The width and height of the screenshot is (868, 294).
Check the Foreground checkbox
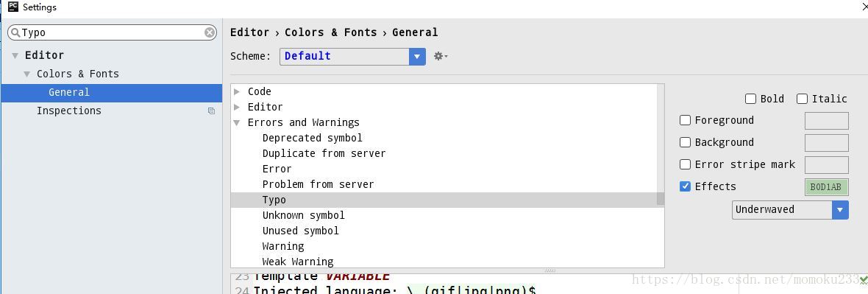tap(686, 120)
